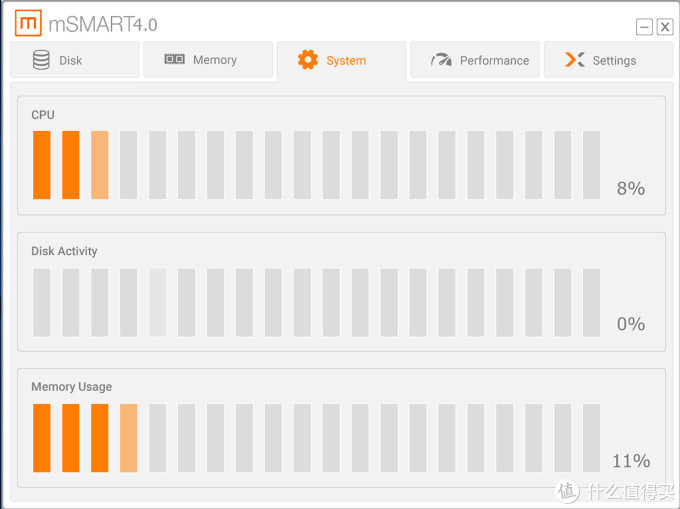Click the orange System gear icon
Viewport: 680px width, 509px height.
click(x=308, y=60)
